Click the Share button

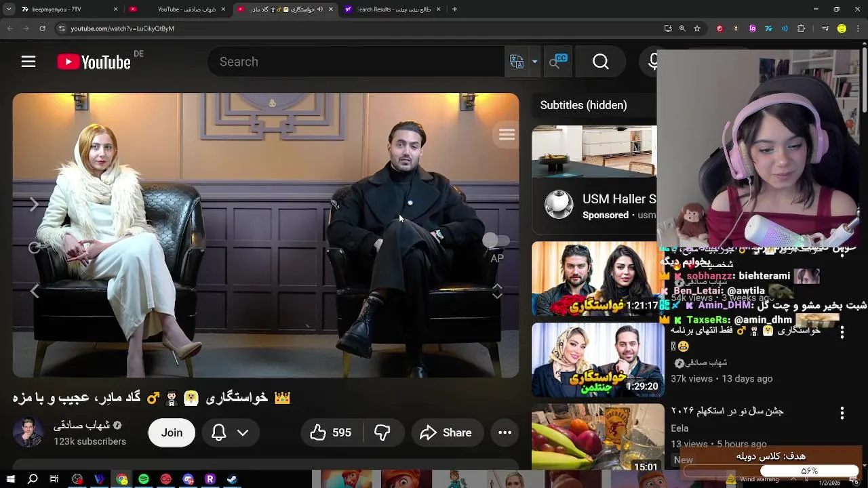click(446, 432)
